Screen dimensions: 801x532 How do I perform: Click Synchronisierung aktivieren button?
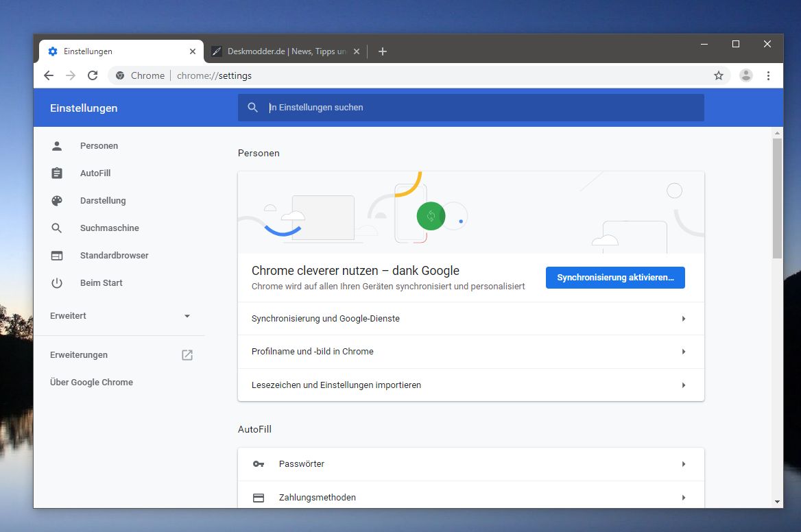click(x=615, y=277)
